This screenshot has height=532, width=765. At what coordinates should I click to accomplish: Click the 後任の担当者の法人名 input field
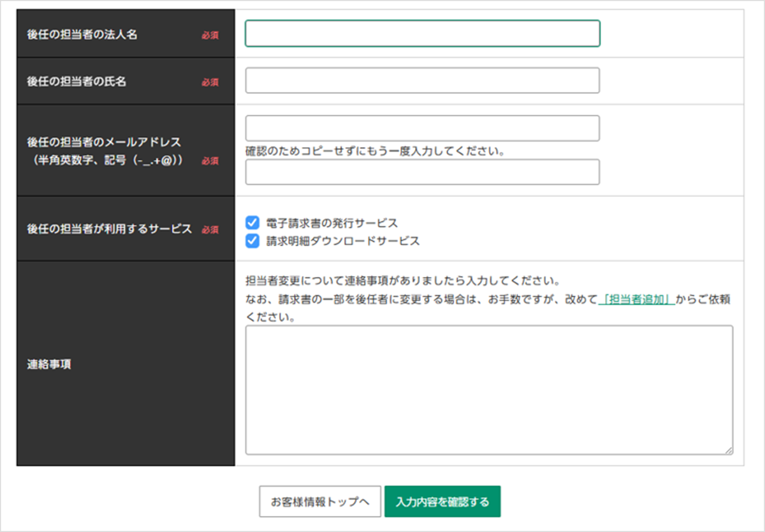(x=422, y=34)
